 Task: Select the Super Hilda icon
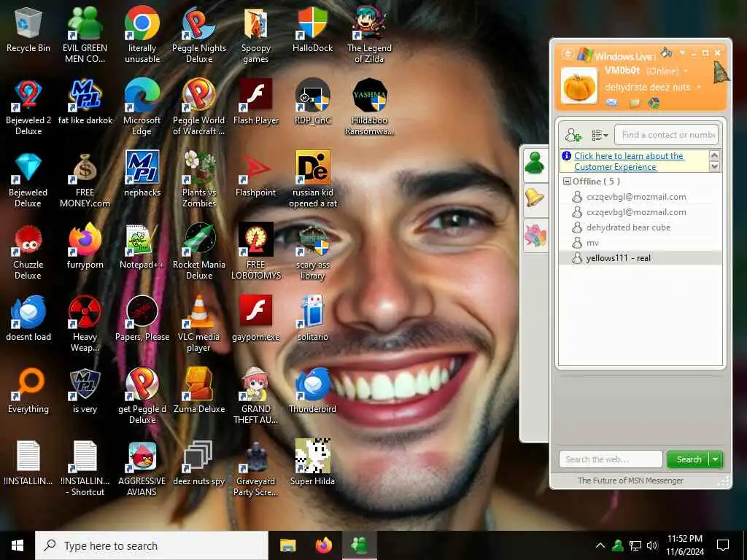(x=312, y=462)
